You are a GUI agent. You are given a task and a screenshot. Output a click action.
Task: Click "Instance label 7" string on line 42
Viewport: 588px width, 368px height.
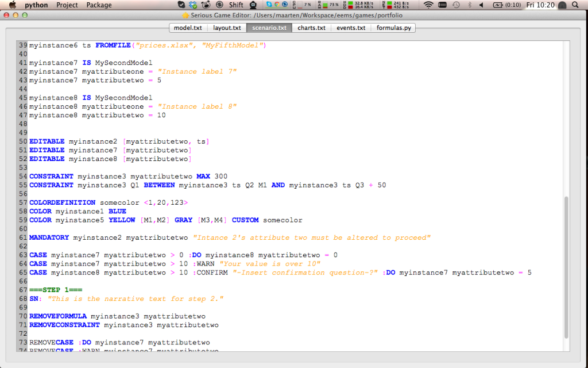click(x=198, y=71)
